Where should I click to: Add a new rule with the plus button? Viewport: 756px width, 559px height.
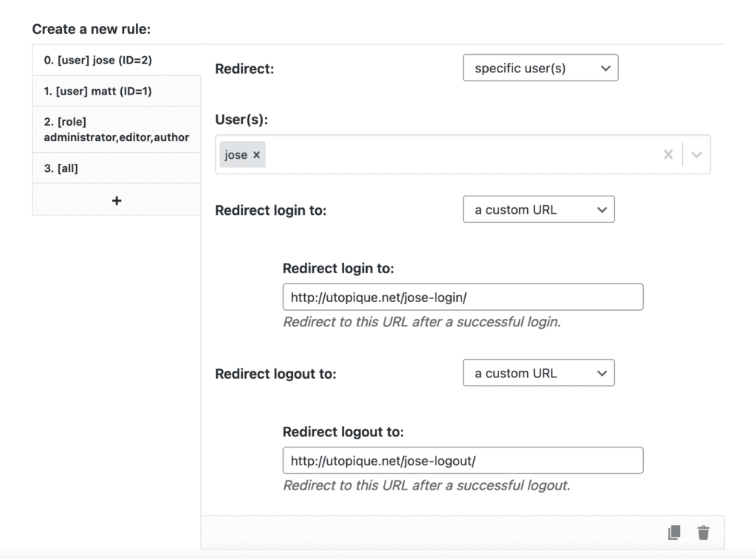(117, 200)
